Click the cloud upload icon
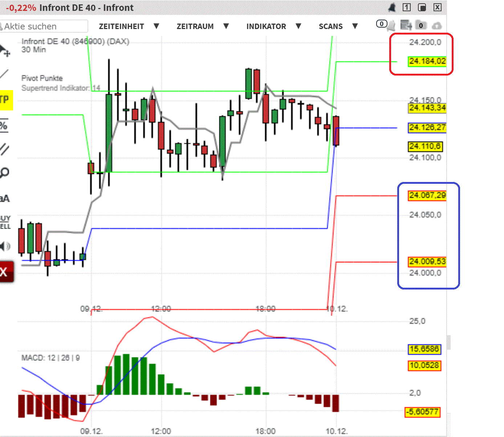Screen dimensions: 504x437 tap(436, 25)
